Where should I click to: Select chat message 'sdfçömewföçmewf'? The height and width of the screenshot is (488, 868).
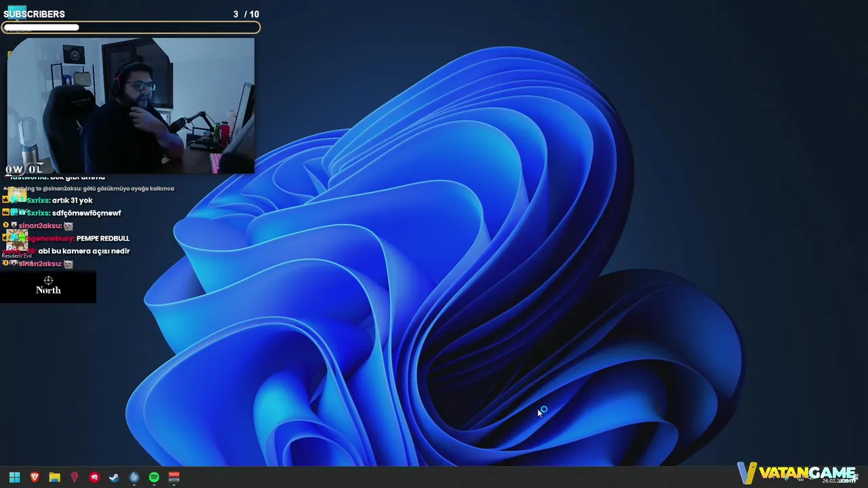pos(86,213)
